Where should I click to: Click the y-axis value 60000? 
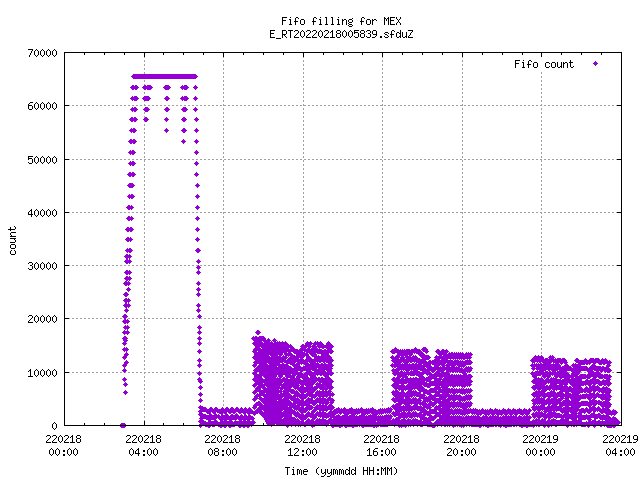(x=42, y=107)
